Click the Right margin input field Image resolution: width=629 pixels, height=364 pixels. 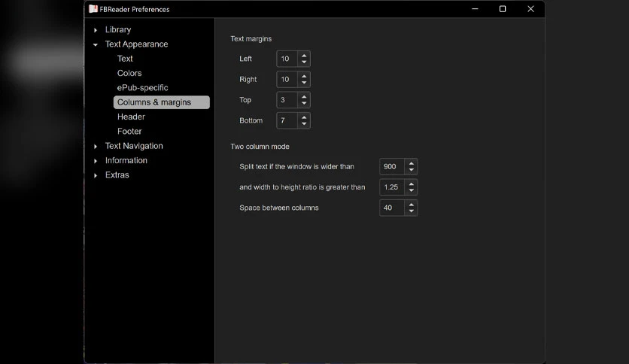click(x=287, y=80)
